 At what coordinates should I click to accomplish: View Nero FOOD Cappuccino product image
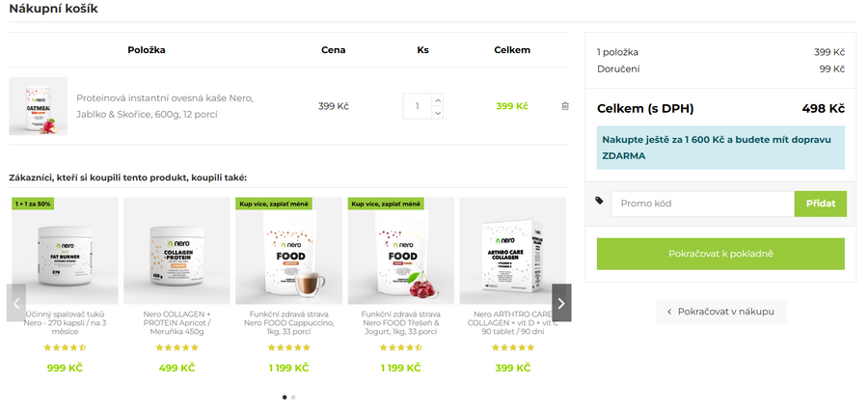(x=288, y=253)
